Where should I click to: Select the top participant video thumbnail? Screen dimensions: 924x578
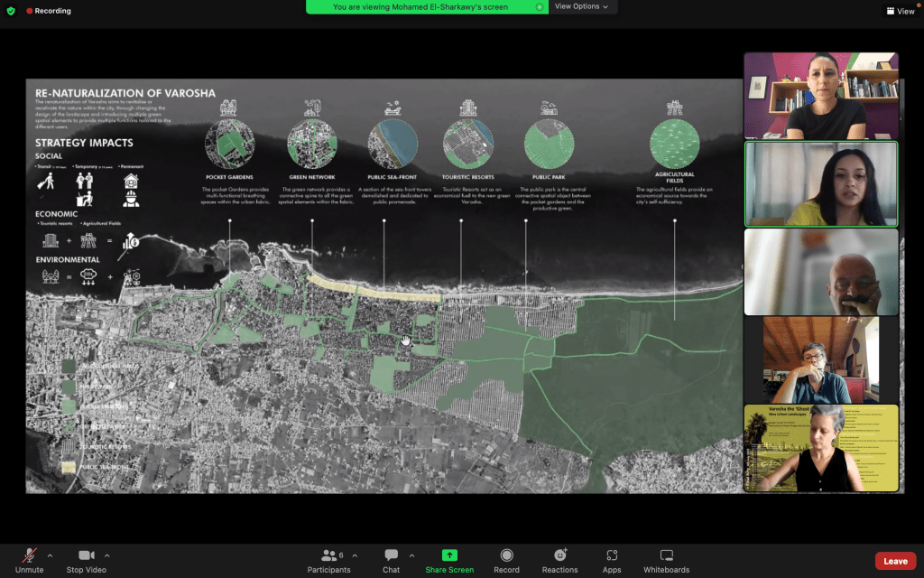[820, 96]
